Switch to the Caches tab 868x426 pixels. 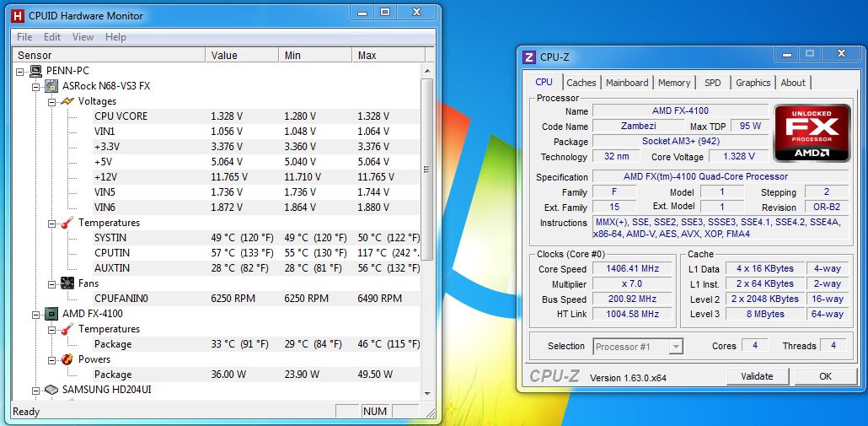581,83
